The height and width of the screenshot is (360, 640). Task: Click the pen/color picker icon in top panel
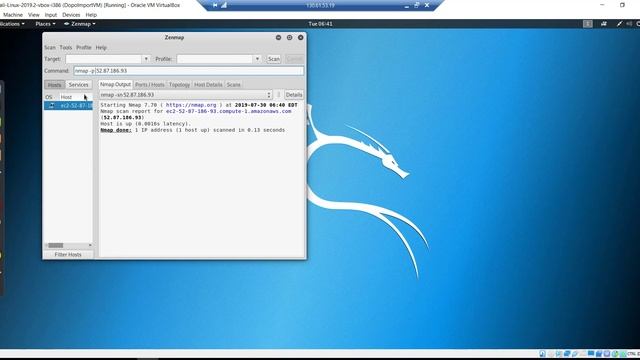pos(620,24)
